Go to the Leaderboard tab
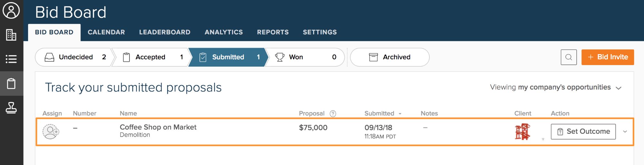 coord(165,32)
